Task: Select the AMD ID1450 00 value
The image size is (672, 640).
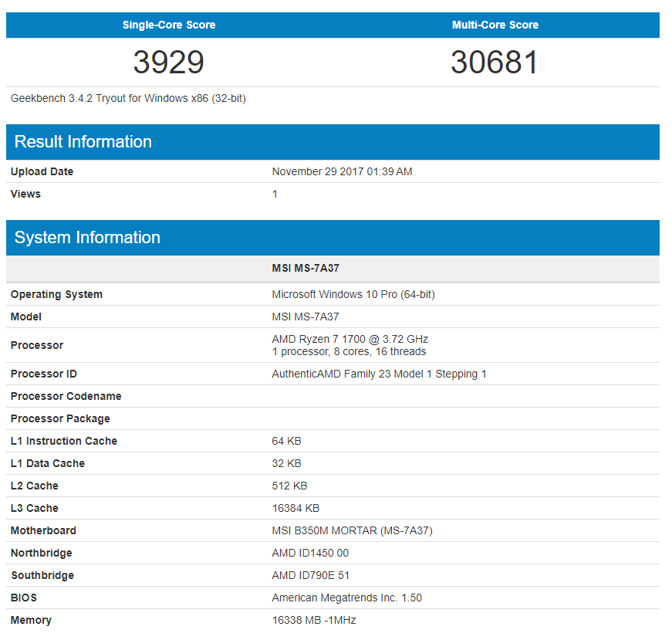Action: pyautogui.click(x=310, y=553)
